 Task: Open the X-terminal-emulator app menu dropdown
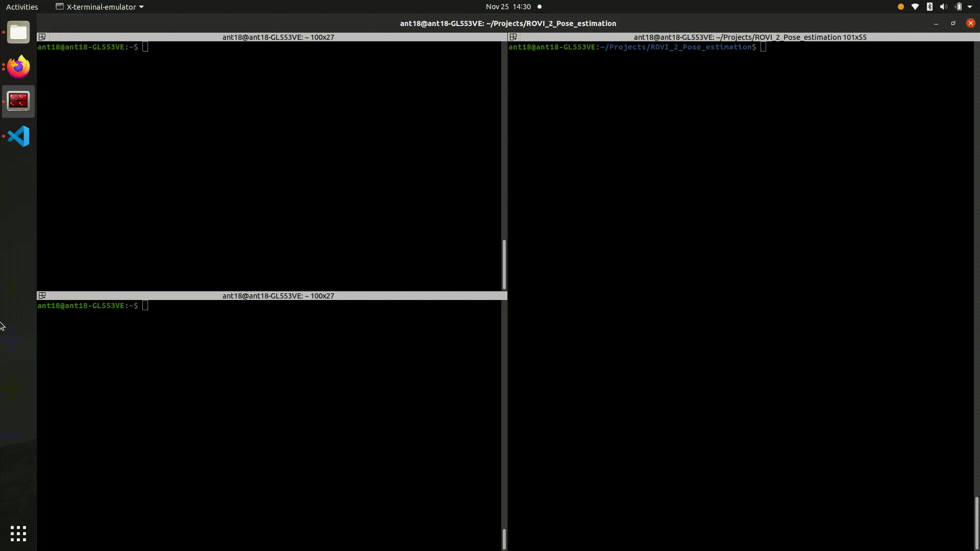100,7
